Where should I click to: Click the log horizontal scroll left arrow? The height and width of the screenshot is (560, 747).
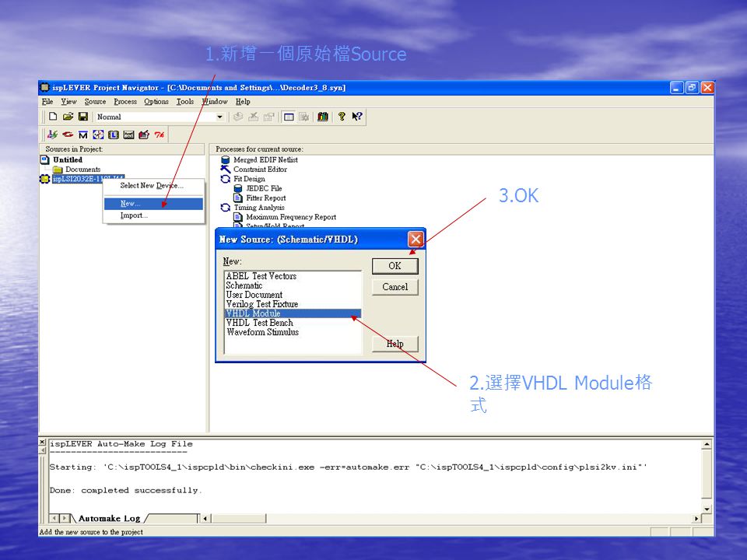click(205, 518)
